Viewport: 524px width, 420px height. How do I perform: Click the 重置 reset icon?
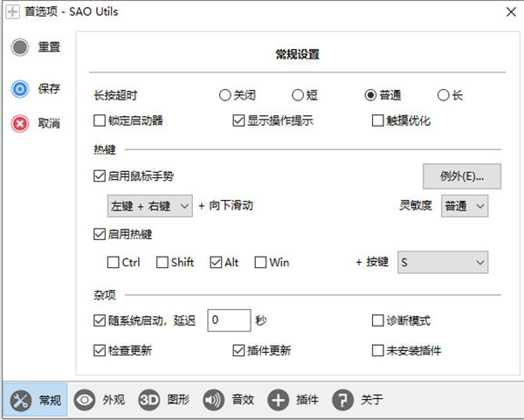(x=20, y=48)
